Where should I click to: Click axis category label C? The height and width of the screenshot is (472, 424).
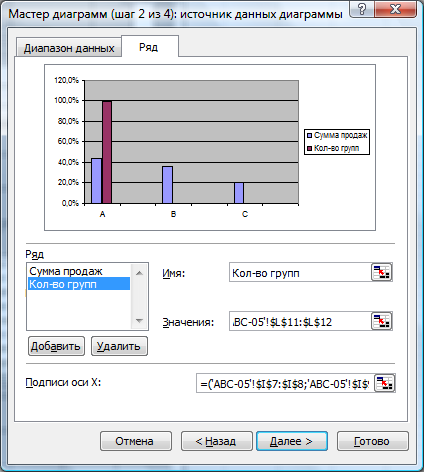pos(245,214)
